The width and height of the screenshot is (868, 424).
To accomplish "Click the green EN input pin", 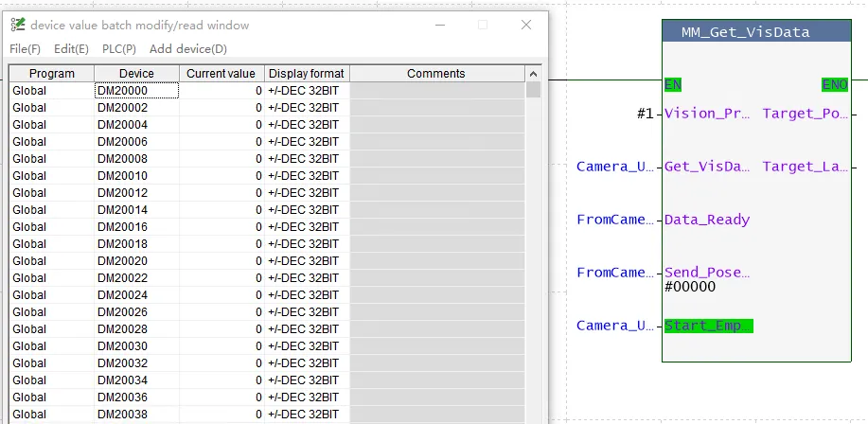I will (x=674, y=84).
